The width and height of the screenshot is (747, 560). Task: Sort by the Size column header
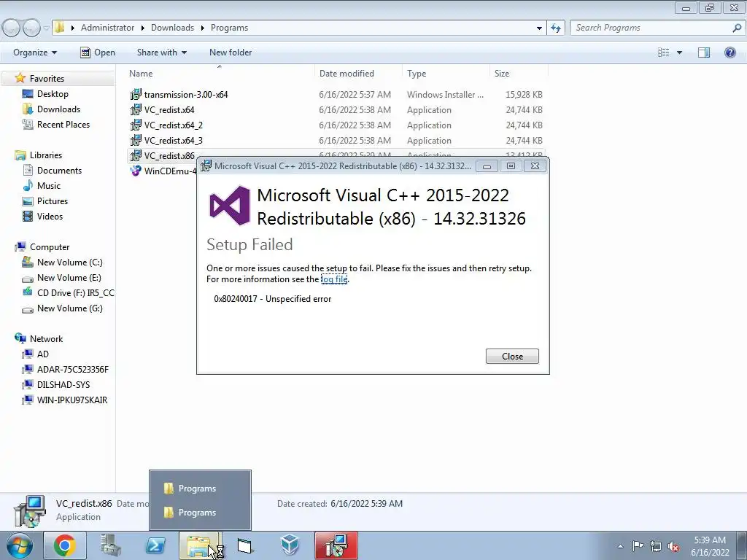(502, 74)
